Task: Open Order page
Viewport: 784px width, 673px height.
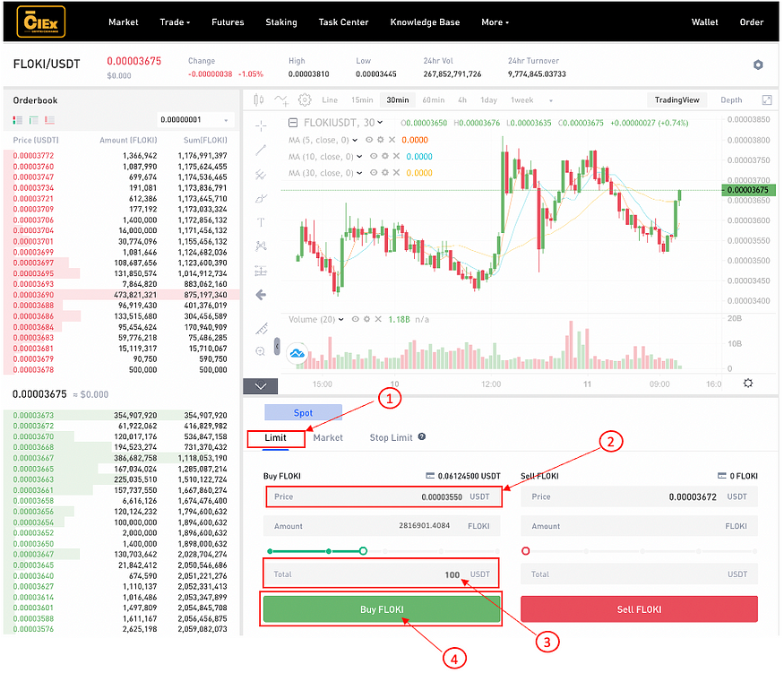Action: tap(751, 22)
